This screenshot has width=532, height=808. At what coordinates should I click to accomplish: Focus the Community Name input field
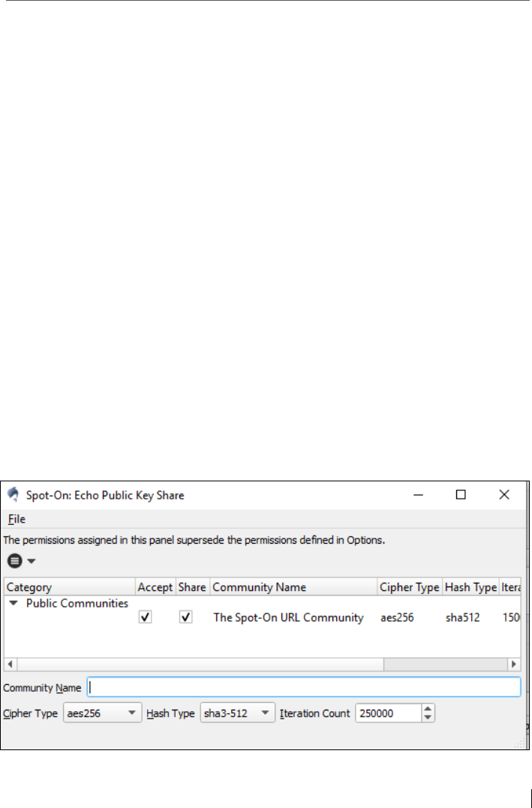coord(304,687)
